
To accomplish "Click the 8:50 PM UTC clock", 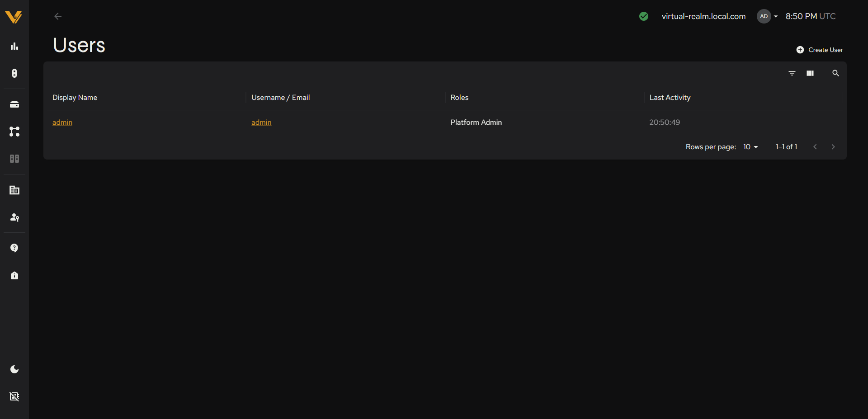I will click(x=811, y=16).
